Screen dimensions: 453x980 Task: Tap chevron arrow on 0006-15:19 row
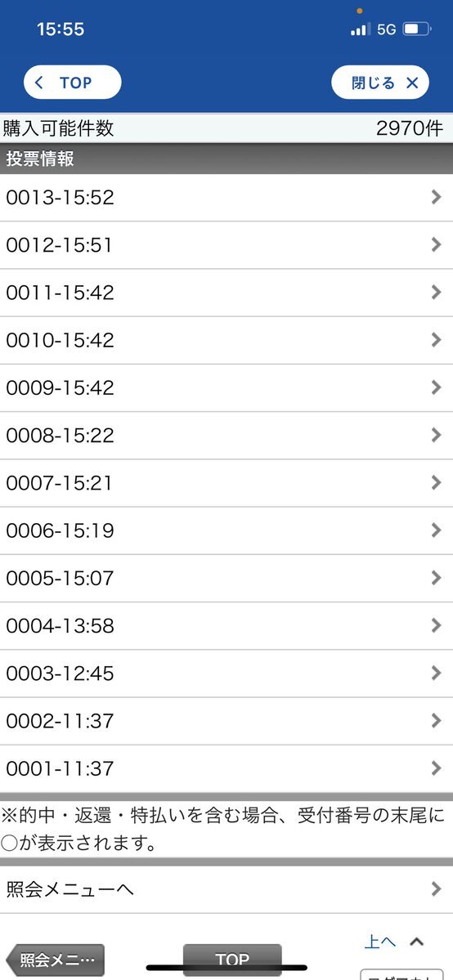436,530
